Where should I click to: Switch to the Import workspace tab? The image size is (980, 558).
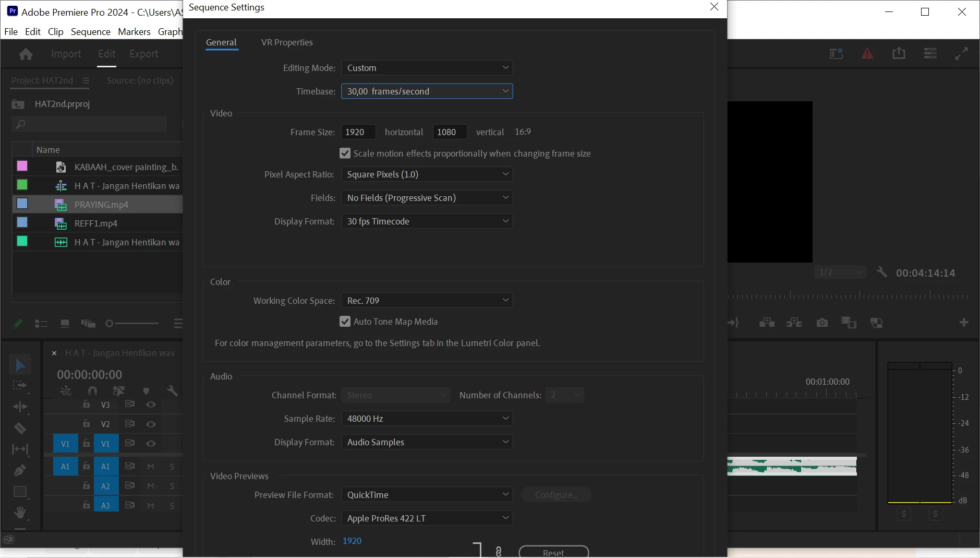click(66, 54)
